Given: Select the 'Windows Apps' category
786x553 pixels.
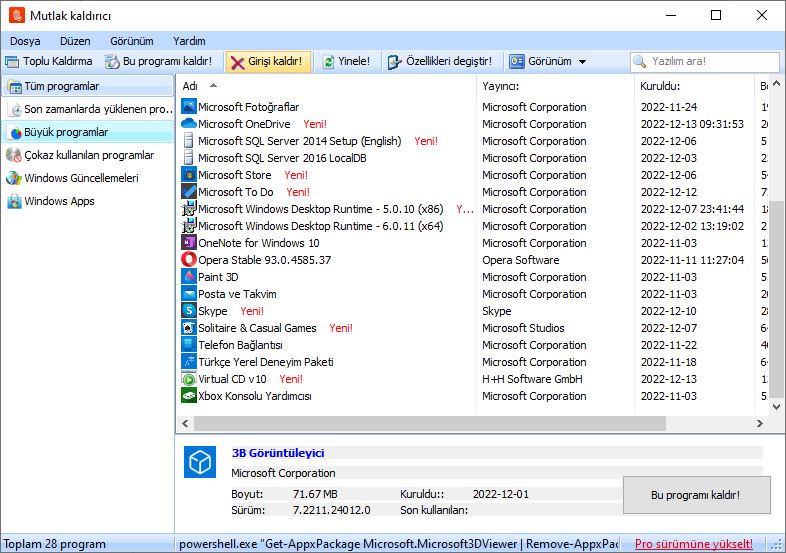Looking at the screenshot, I should tap(88, 201).
